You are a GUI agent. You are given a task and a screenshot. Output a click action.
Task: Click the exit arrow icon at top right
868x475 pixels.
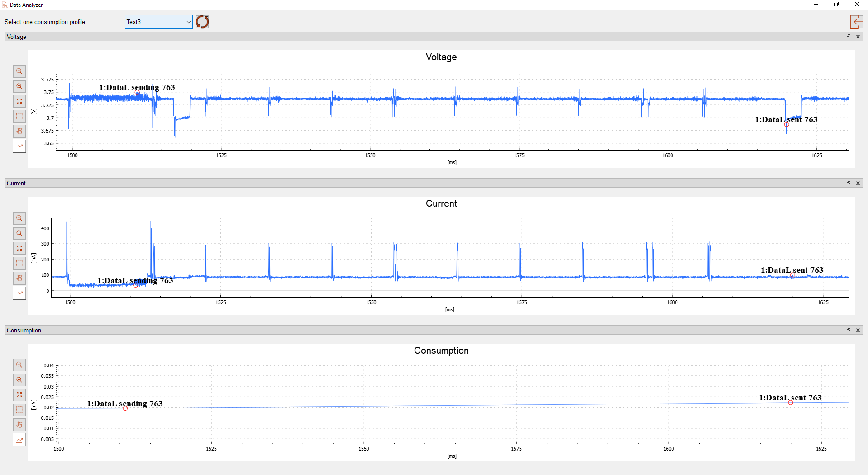pyautogui.click(x=856, y=22)
